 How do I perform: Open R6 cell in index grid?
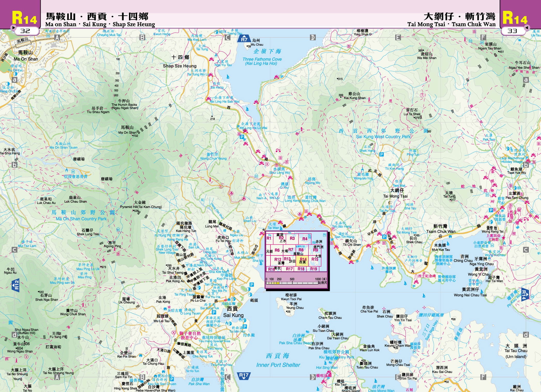click(277, 250)
